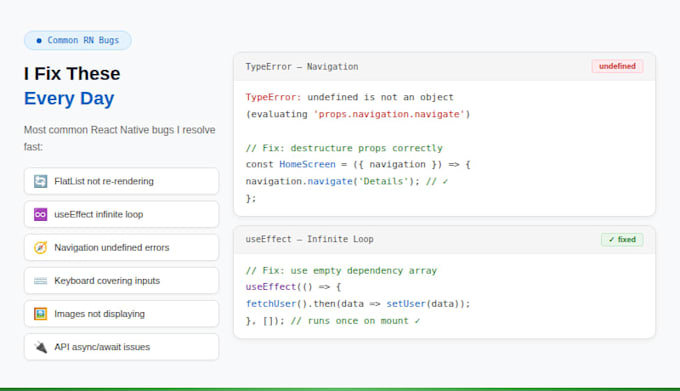This screenshot has height=391, width=680.
Task: Open the FlatList not re-rendering card
Action: click(x=121, y=181)
